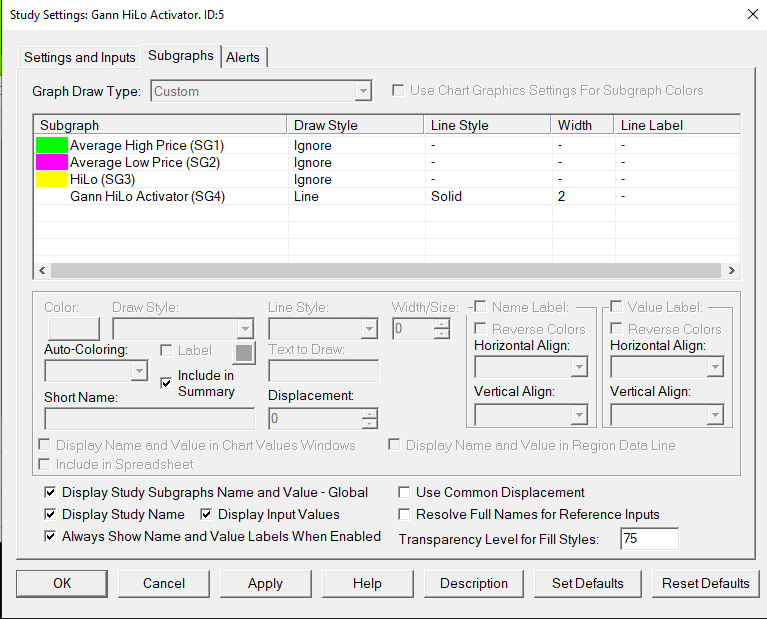Decrease the Displacement spinner value
This screenshot has height=619, width=767.
pyautogui.click(x=370, y=424)
